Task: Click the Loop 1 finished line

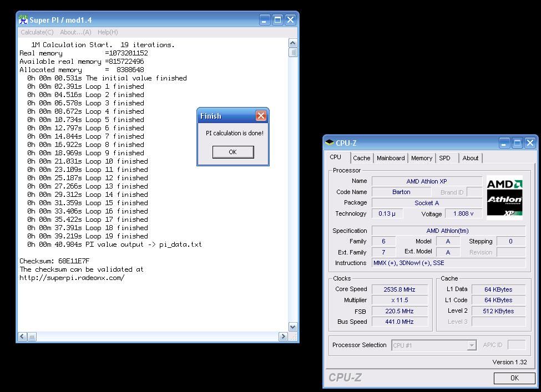Action: (85, 86)
